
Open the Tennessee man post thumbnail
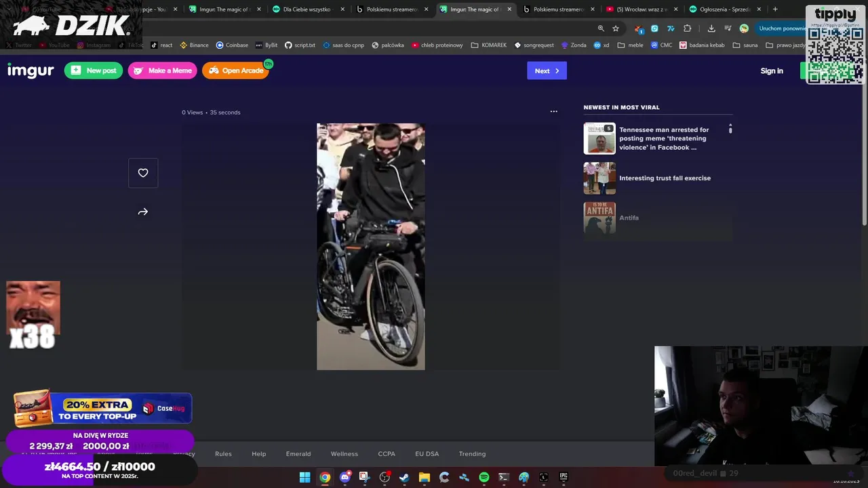coord(599,138)
